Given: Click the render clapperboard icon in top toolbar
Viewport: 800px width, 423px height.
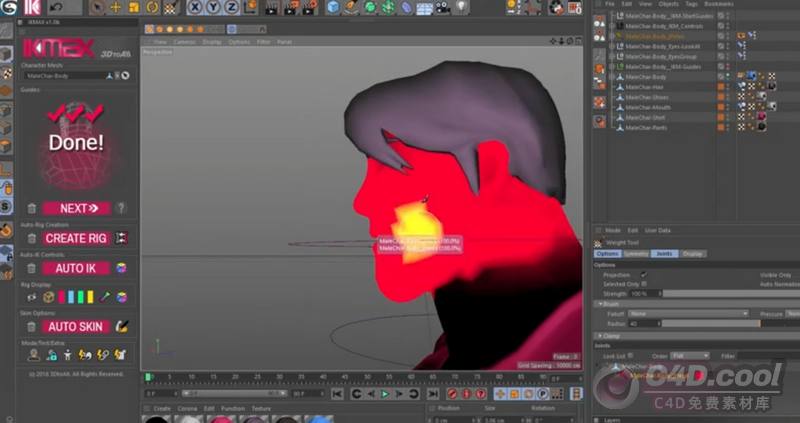Looking at the screenshot, I should (x=271, y=7).
